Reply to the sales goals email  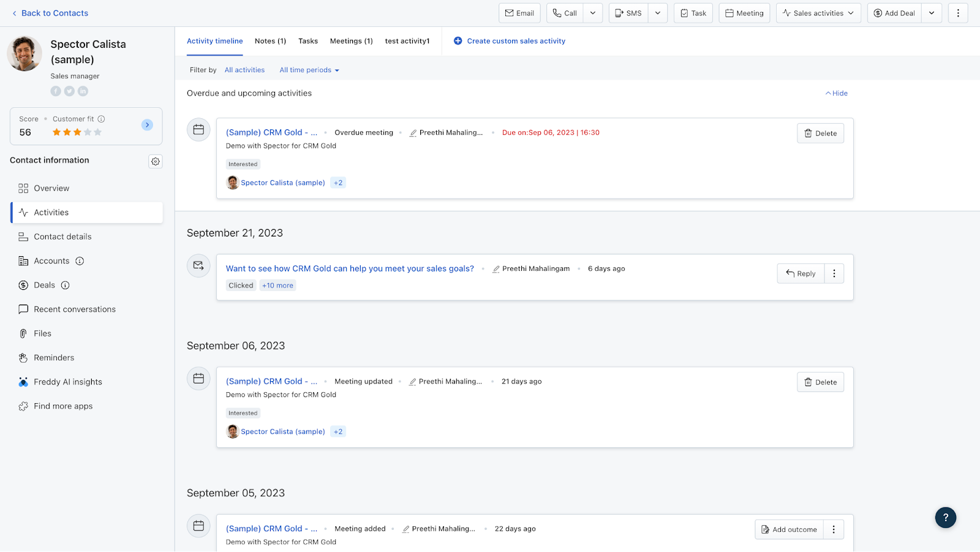(801, 273)
